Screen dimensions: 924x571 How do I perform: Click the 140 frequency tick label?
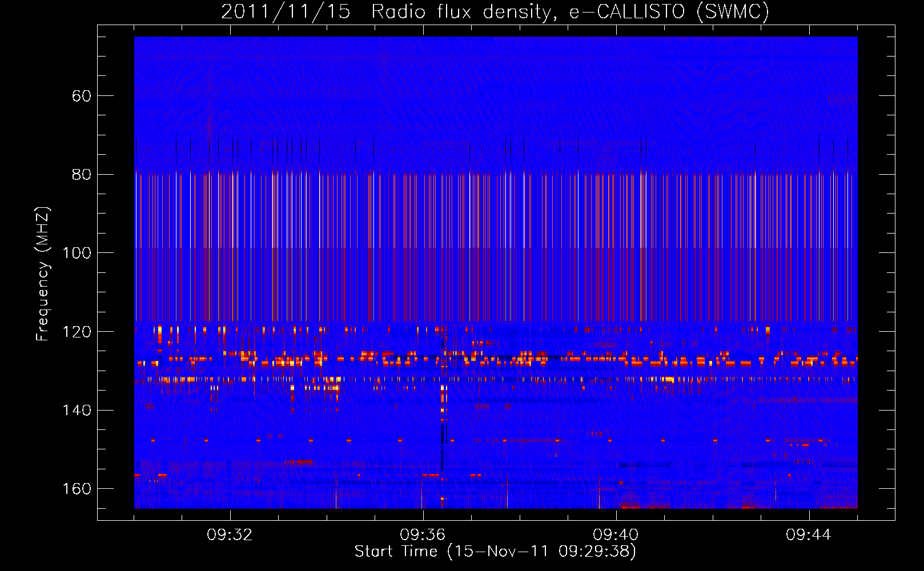pos(77,410)
